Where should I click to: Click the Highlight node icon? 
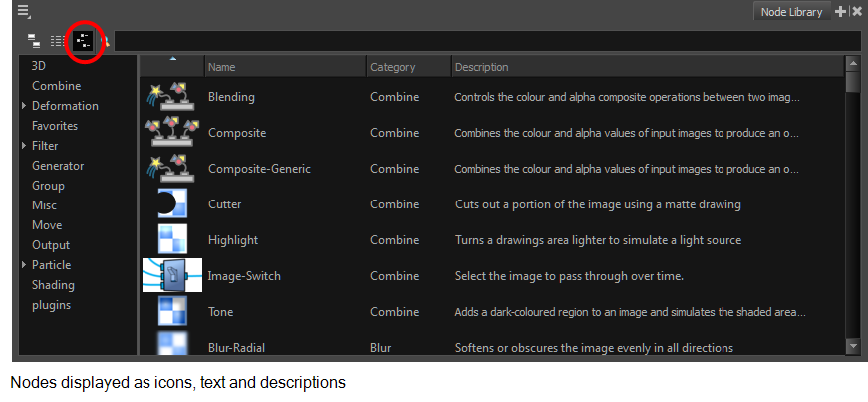pos(172,240)
